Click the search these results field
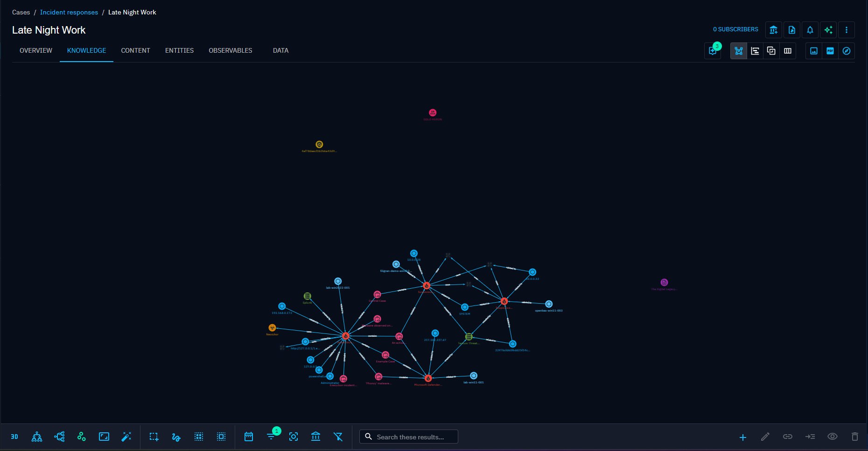868x451 pixels. (x=409, y=437)
